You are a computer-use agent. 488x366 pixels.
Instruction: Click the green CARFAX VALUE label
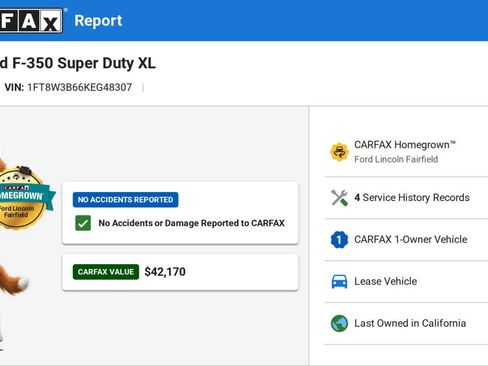tap(106, 272)
